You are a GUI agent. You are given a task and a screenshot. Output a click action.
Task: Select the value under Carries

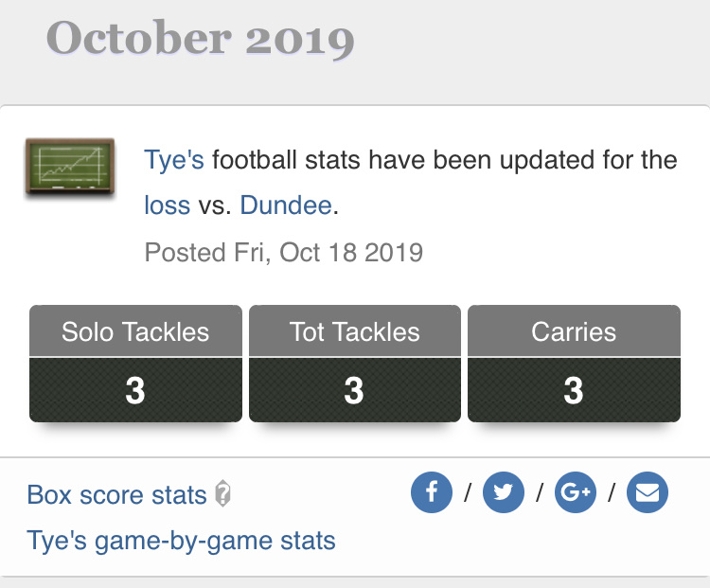coord(574,390)
